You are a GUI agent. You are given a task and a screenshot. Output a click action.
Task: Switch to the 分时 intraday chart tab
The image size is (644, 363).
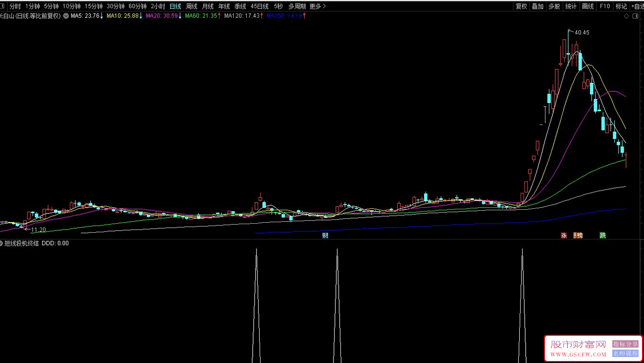15,6
